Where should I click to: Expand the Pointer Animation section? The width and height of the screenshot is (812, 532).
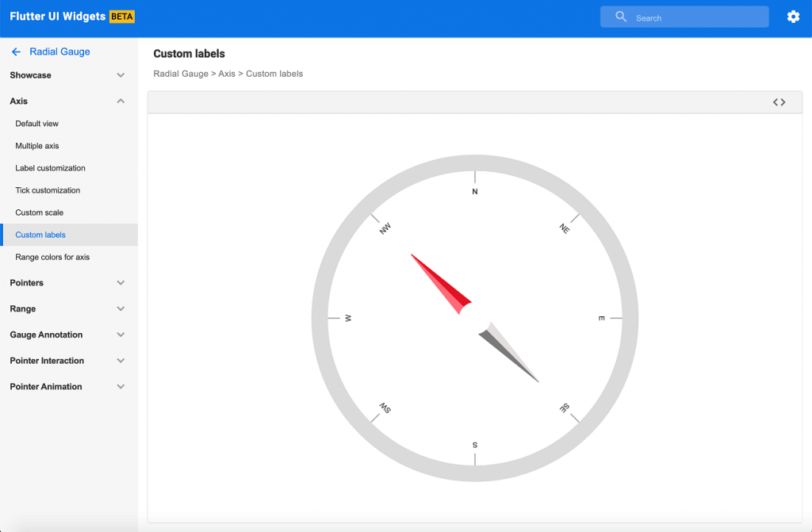(69, 386)
